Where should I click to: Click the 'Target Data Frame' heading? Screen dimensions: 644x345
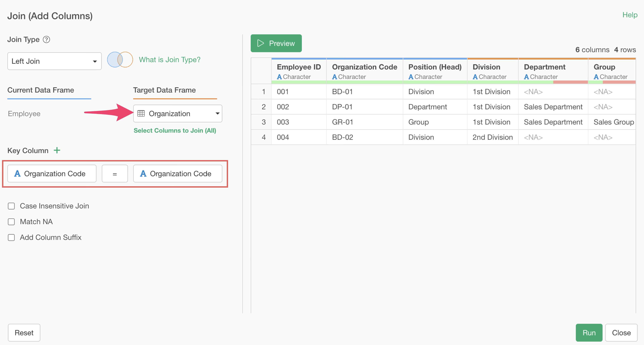165,90
